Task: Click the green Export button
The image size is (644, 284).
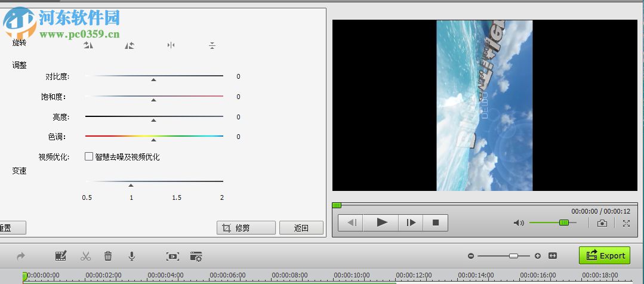Action: pos(605,255)
